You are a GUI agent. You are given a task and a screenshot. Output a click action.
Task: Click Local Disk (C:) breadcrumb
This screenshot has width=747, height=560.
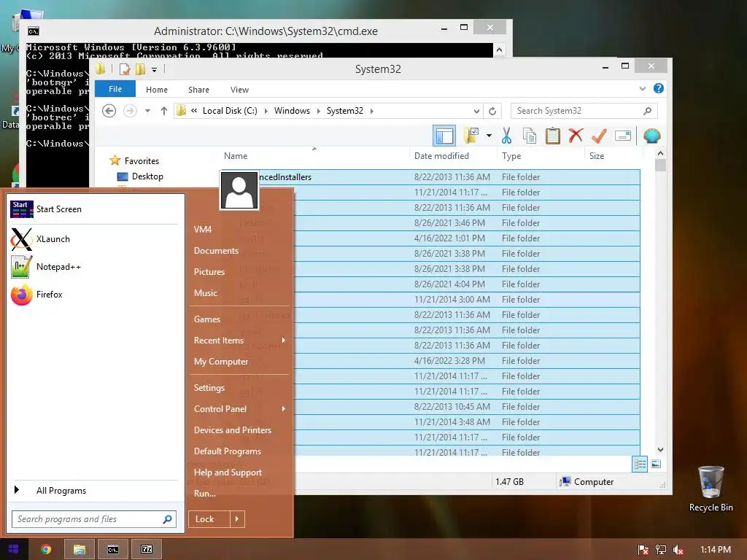click(230, 111)
